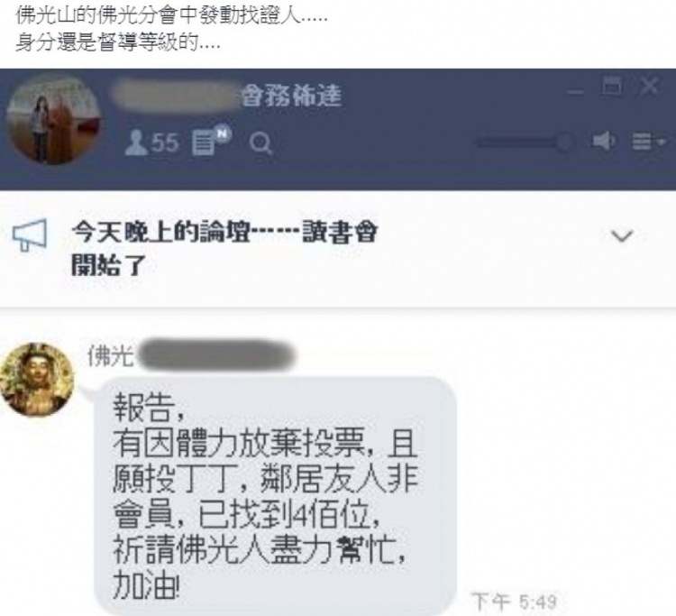This screenshot has height=616, width=676.
Task: Mute the chat using the speaker icon
Action: pos(604,141)
